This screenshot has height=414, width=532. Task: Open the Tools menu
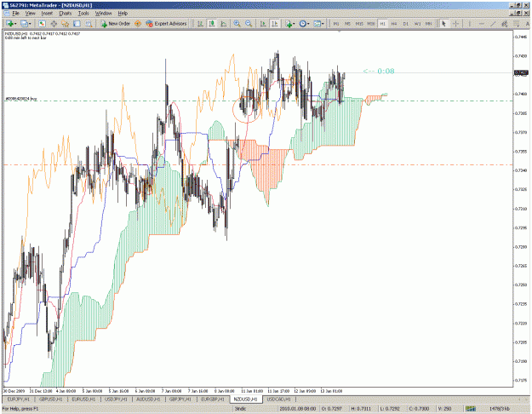tap(83, 14)
